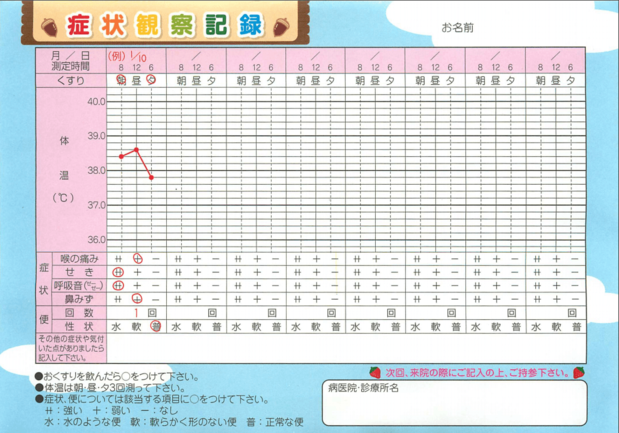Click the circled + in example 喉の痛み row
Image resolution: width=619 pixels, height=433 pixels.
(x=137, y=259)
